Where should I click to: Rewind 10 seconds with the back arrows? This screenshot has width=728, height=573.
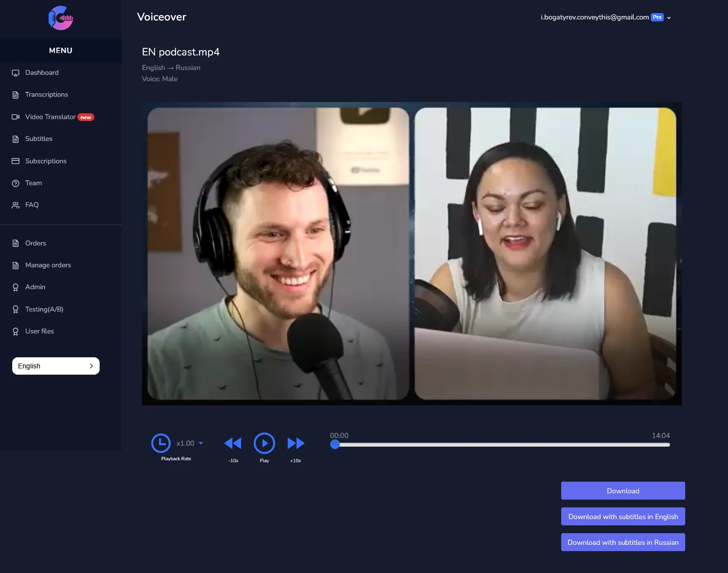(x=233, y=443)
